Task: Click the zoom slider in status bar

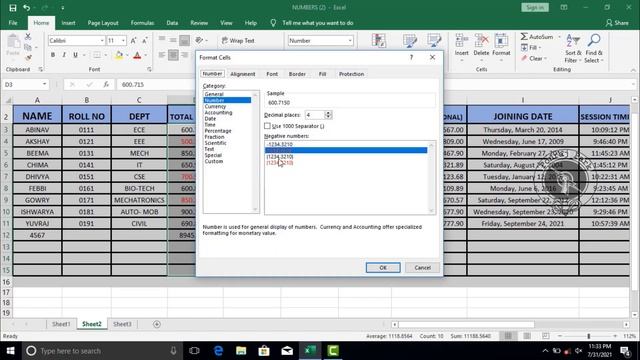Action: click(x=588, y=336)
